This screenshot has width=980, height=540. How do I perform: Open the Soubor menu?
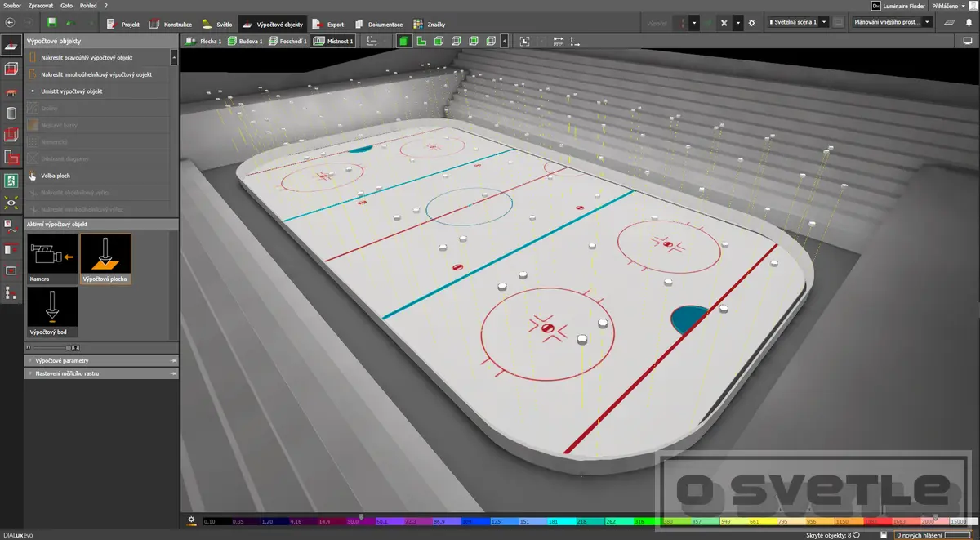[12, 6]
